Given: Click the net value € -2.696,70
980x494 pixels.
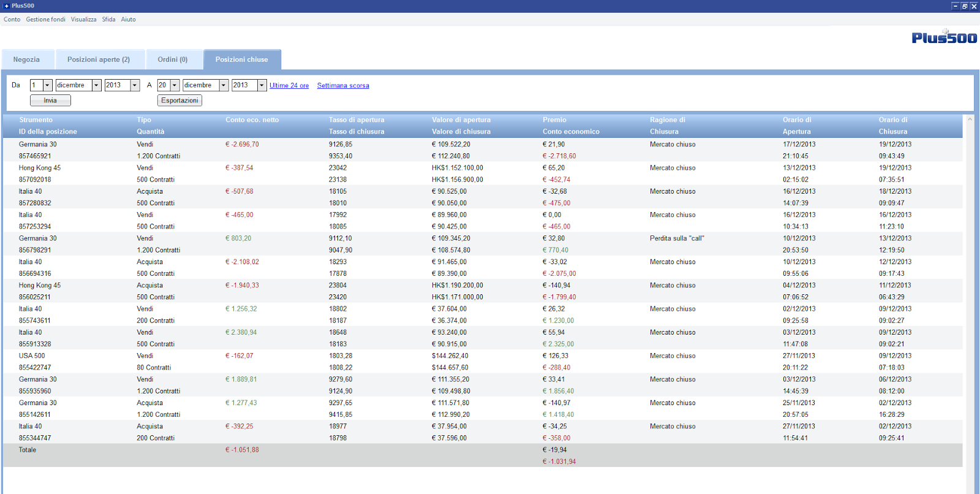Looking at the screenshot, I should point(242,145).
